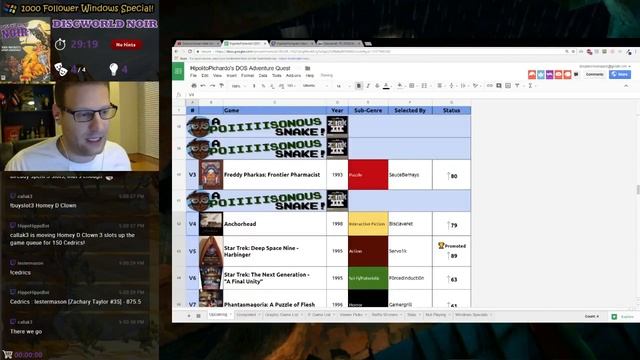
Task: Open the font family dropdown
Action: pyautogui.click(x=315, y=86)
